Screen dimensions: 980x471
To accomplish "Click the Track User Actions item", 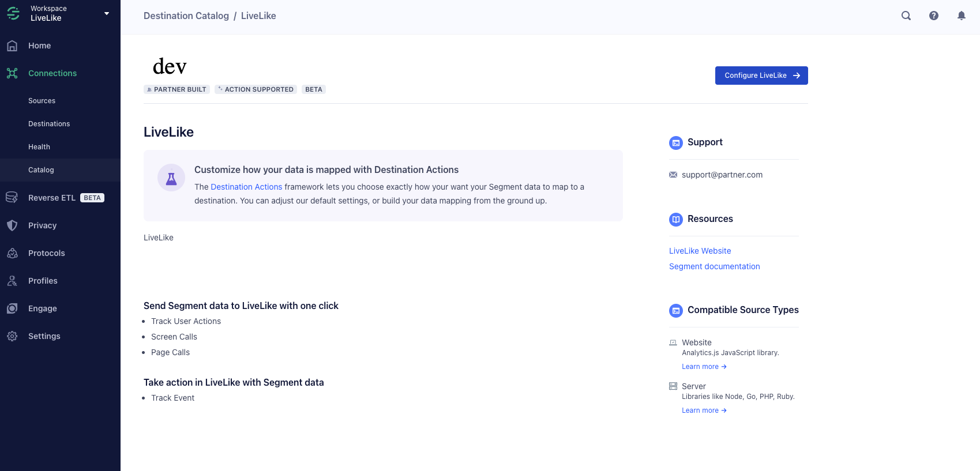I will pos(186,321).
